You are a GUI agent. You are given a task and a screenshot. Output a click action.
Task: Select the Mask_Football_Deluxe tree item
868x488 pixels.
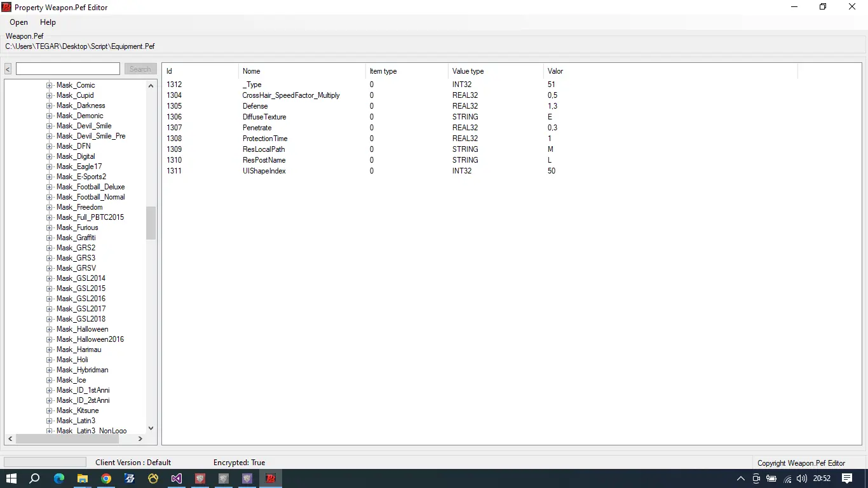pyautogui.click(x=90, y=187)
